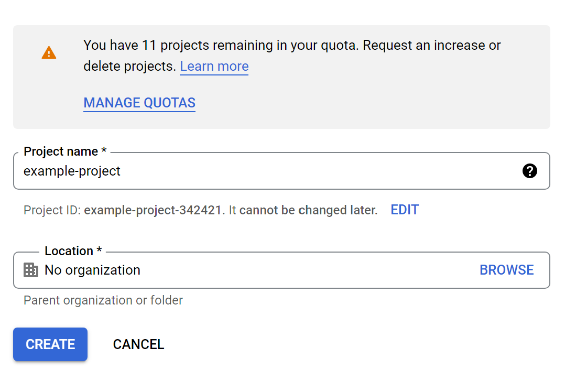The height and width of the screenshot is (392, 565).
Task: Create the project with the CREATE button
Action: (x=50, y=344)
